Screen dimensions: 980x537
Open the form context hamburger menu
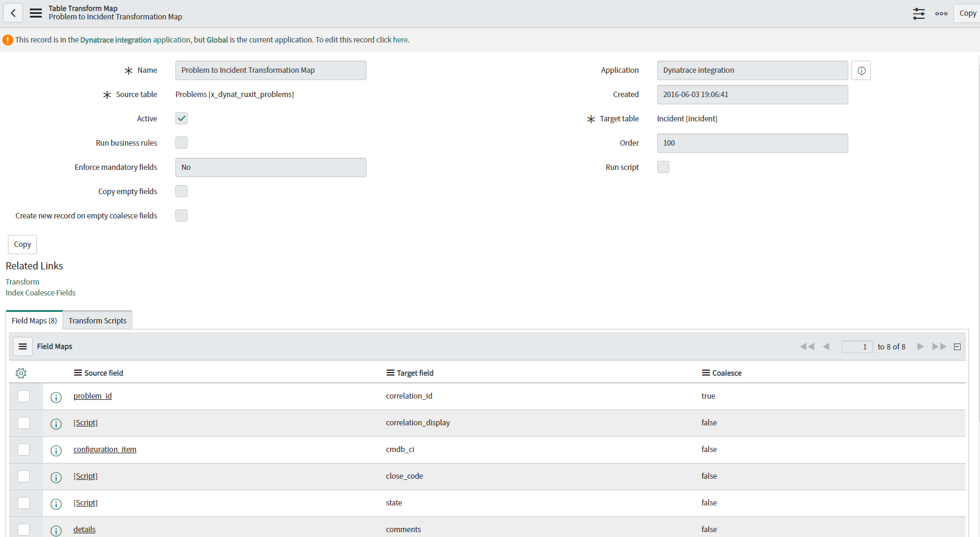[x=36, y=13]
